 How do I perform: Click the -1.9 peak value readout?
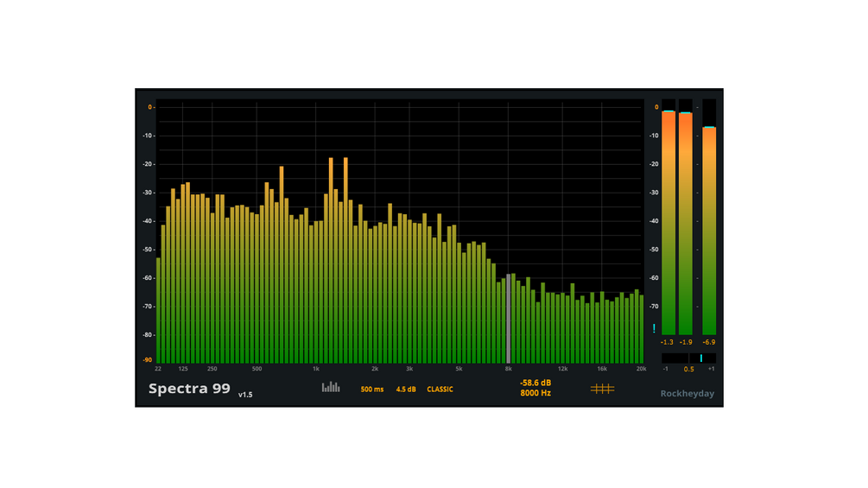[x=686, y=343]
